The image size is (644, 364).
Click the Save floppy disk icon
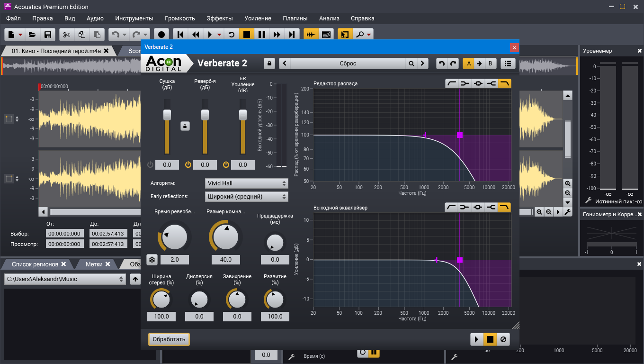tap(47, 35)
